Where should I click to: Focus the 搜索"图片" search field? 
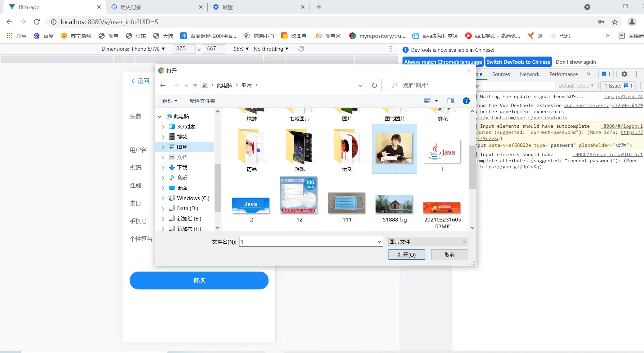pyautogui.click(x=429, y=86)
